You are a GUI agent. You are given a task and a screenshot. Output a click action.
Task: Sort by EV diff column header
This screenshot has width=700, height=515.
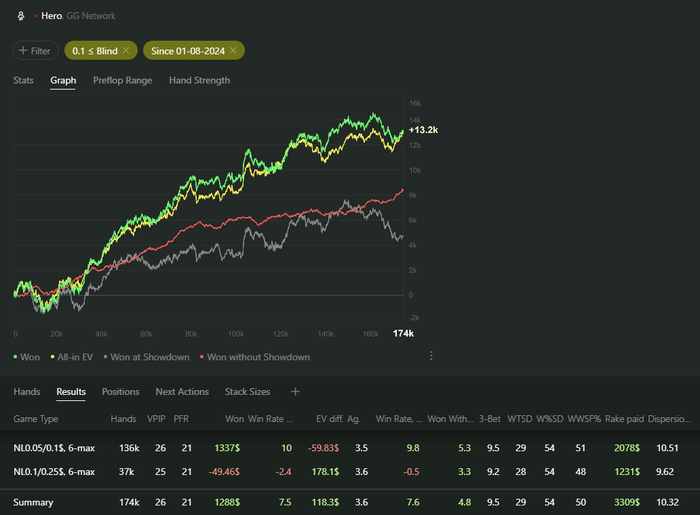click(329, 419)
